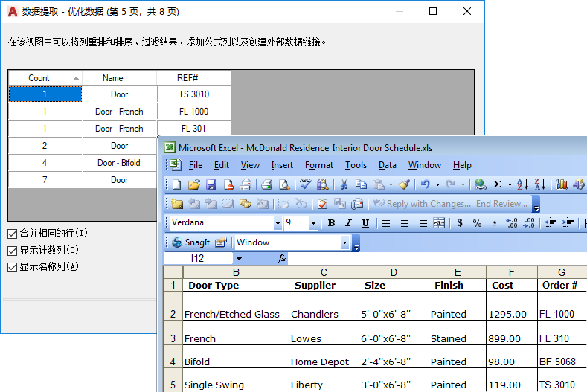This screenshot has height=392, width=587.
Task: Toggle Bold formatting in Excel
Action: pos(331,223)
